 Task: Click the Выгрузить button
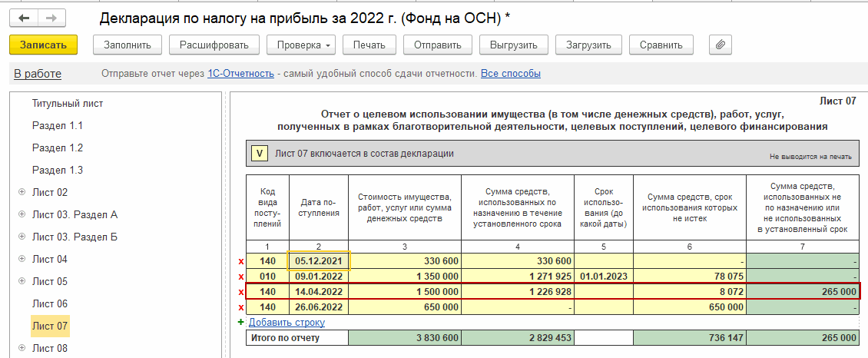[513, 45]
